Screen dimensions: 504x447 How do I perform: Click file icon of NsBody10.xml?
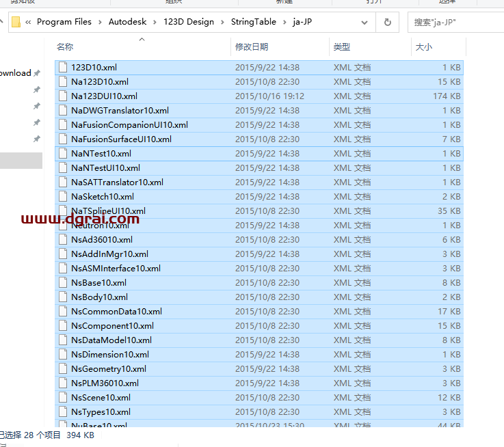63,297
